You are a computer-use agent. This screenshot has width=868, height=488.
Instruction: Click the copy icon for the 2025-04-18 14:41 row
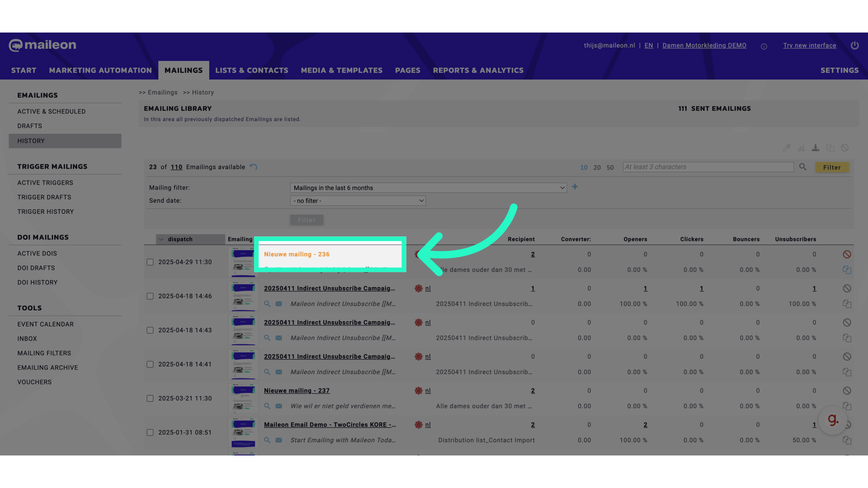847,372
